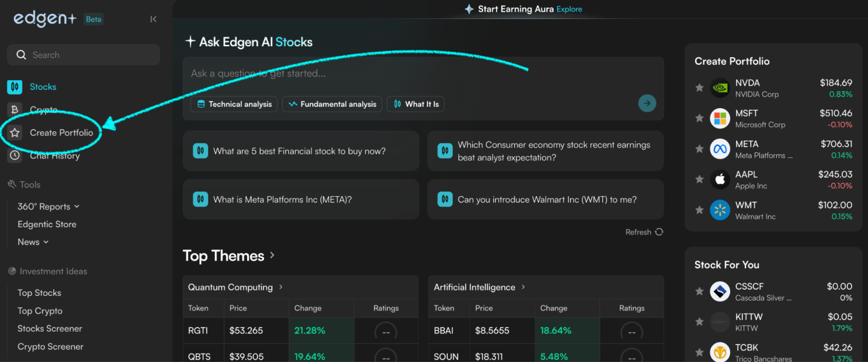The width and height of the screenshot is (868, 362).
Task: Open the Stocks Screener menu item
Action: tap(50, 329)
